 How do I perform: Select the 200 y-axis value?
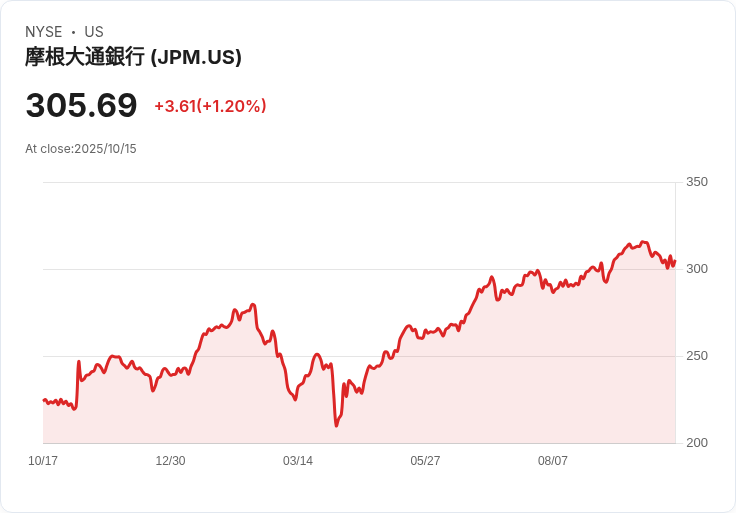click(696, 443)
